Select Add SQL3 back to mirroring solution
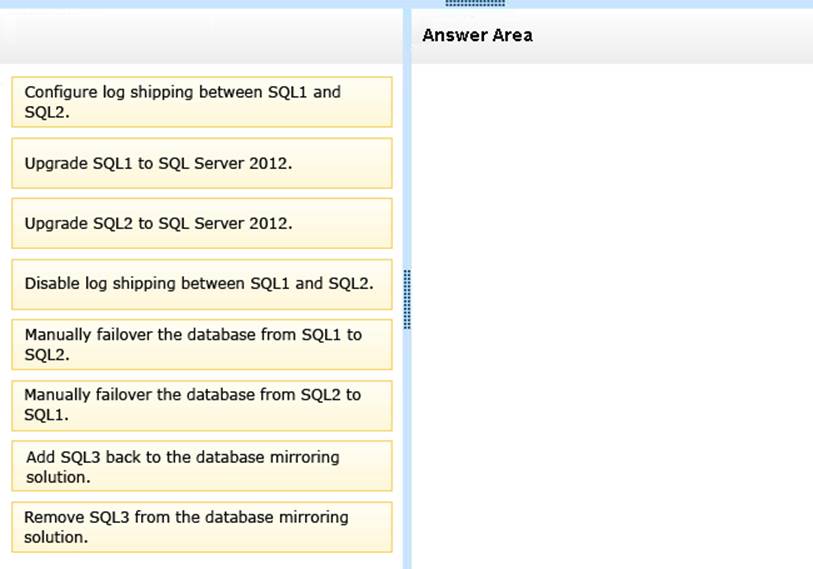Viewport: 813px width, 569px height. tap(201, 466)
